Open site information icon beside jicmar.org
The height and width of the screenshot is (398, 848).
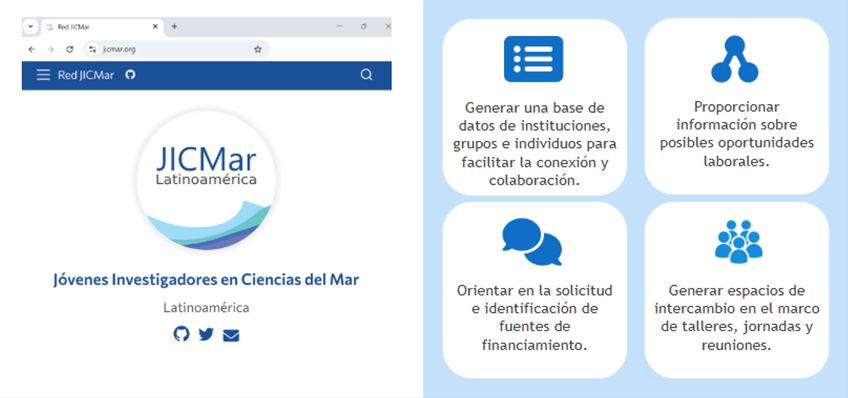click(x=92, y=49)
